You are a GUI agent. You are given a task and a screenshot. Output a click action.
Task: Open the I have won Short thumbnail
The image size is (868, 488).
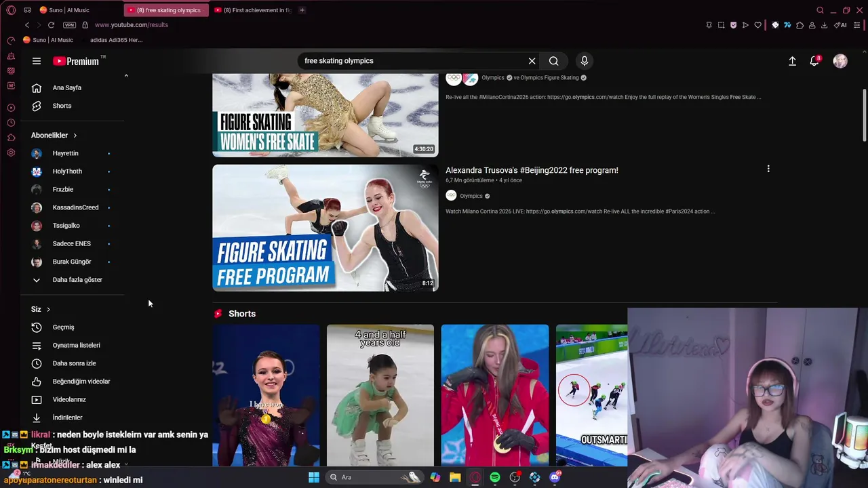[x=266, y=396]
